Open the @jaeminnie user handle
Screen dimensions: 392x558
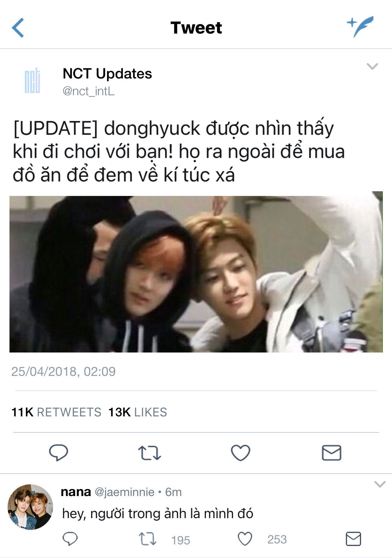(124, 492)
